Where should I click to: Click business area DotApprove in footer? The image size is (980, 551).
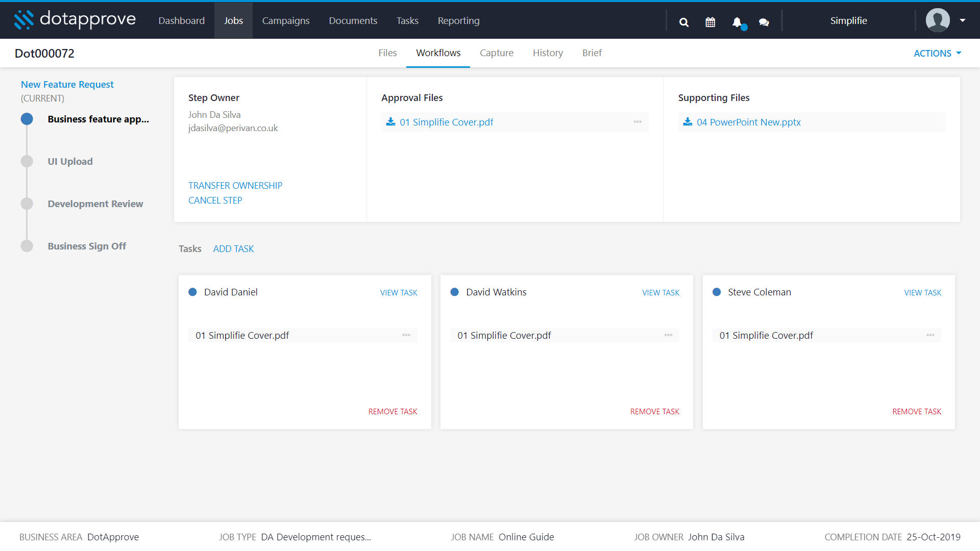pos(113,537)
